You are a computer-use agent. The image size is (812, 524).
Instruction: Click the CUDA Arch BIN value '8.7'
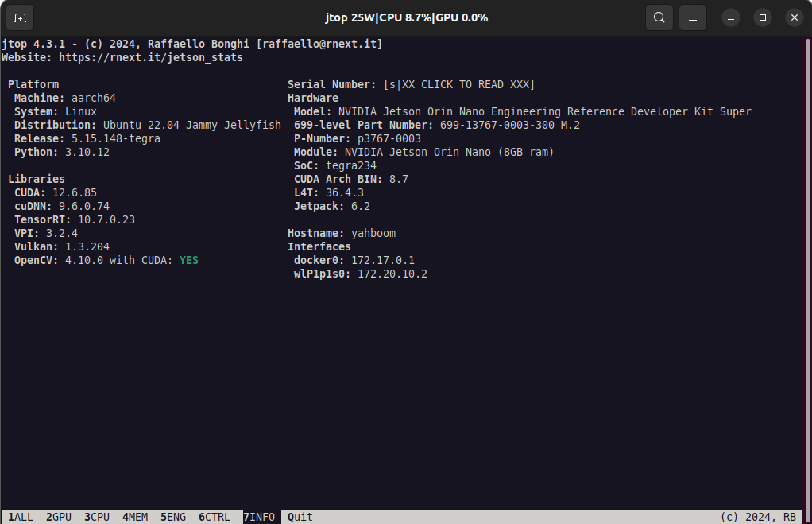(399, 179)
